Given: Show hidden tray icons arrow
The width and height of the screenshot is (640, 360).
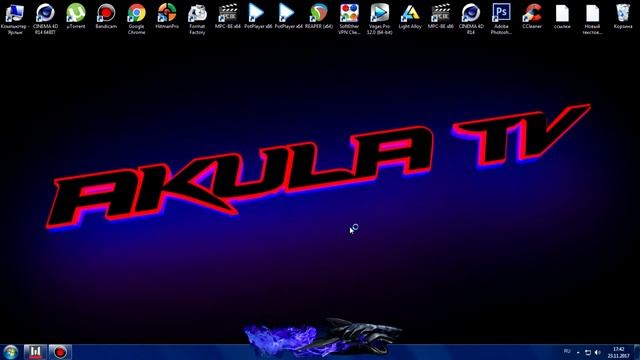Looking at the screenshot, I should pyautogui.click(x=578, y=352).
